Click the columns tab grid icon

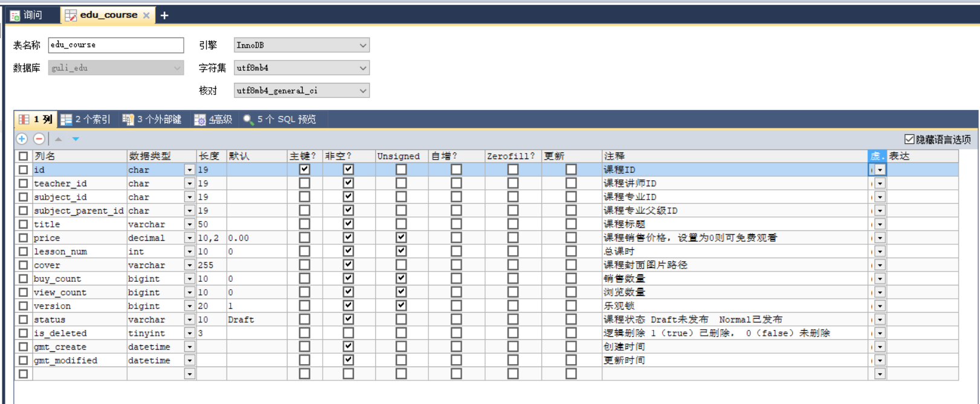pos(24,120)
